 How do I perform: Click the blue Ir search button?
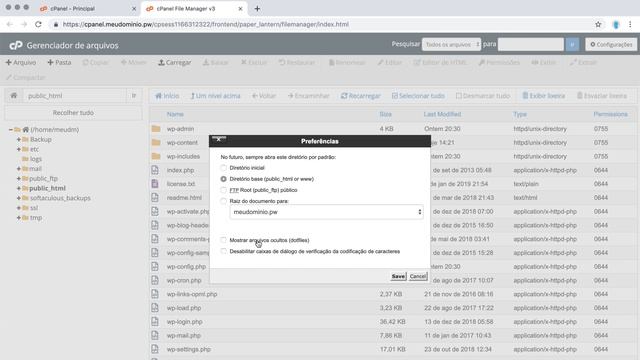click(572, 44)
